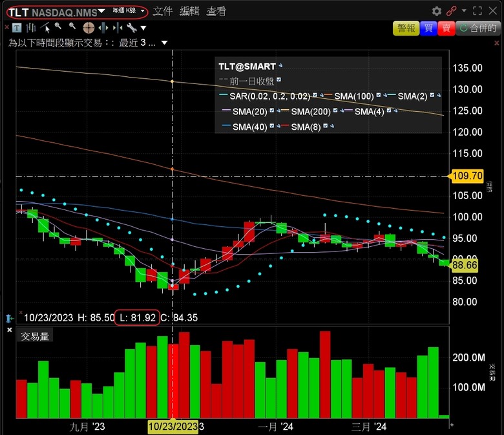This screenshot has height=435, width=504.
Task: Expand the 最近 3 trades period dropdown
Action: click(x=164, y=43)
